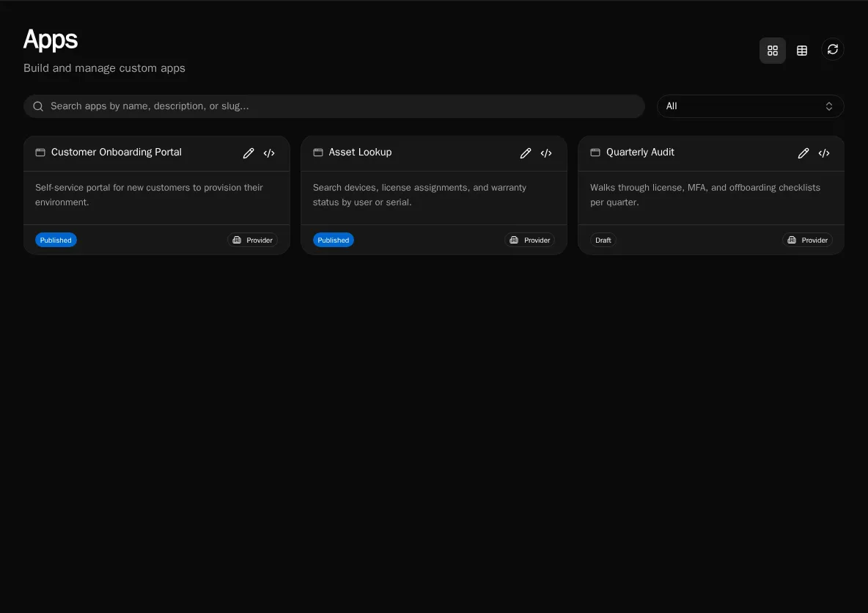Edit Asset Lookup with pencil icon
Image resolution: width=868 pixels, height=613 pixels.
click(526, 153)
